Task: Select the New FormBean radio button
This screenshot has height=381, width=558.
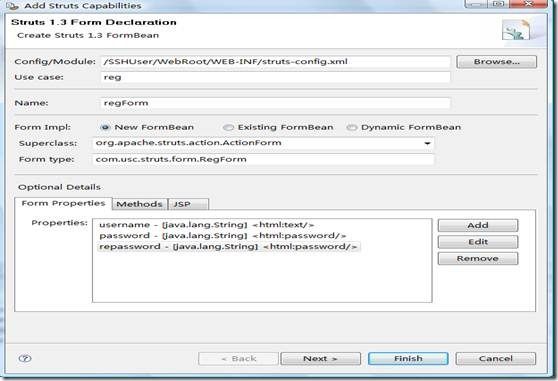Action: pyautogui.click(x=105, y=127)
